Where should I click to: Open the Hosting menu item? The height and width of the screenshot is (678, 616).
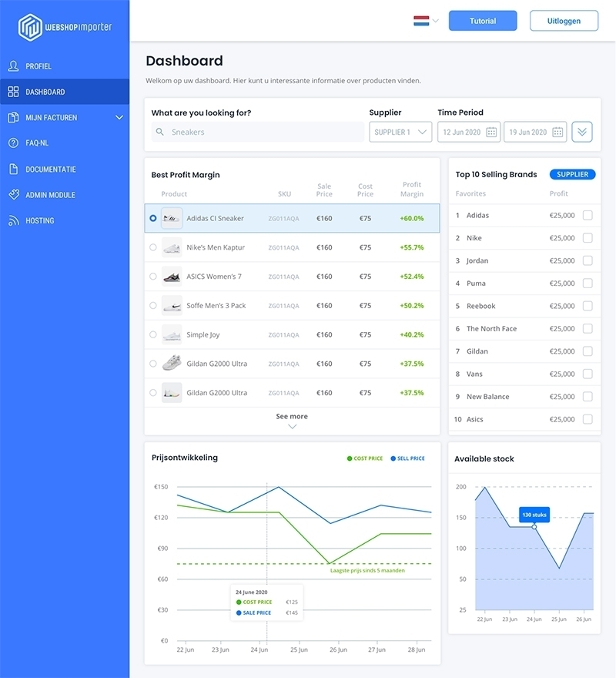point(65,220)
